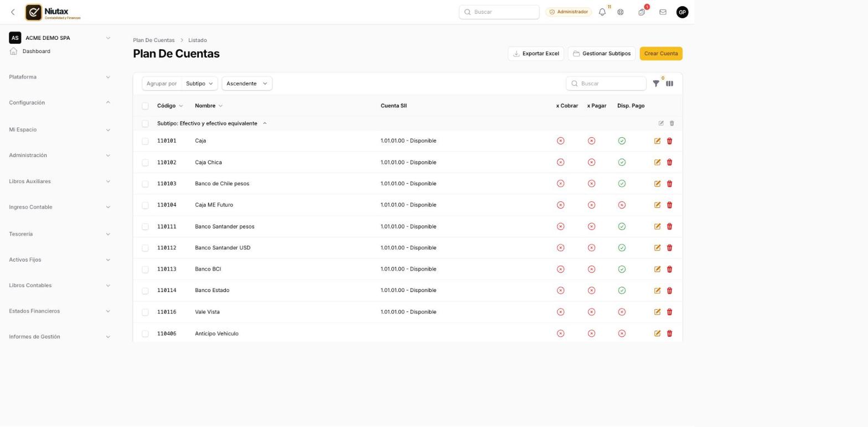The width and height of the screenshot is (868, 427).
Task: Toggle column visibility icon
Action: point(669,84)
